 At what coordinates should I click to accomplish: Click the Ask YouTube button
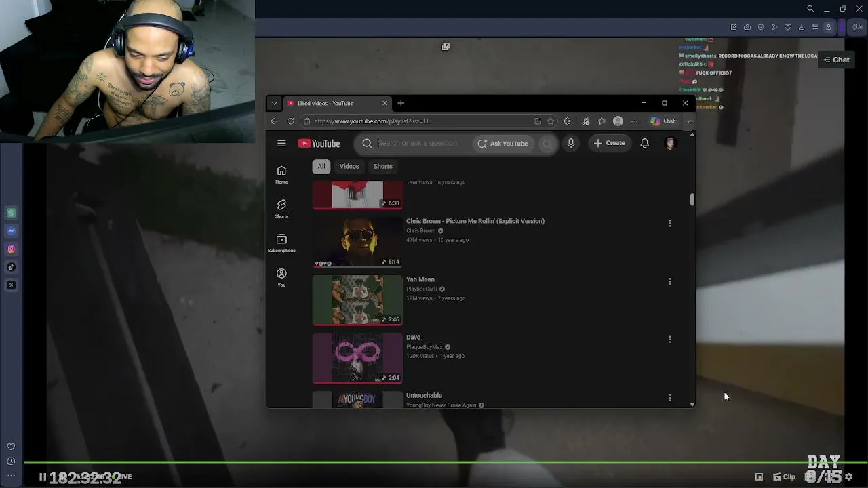(x=502, y=144)
